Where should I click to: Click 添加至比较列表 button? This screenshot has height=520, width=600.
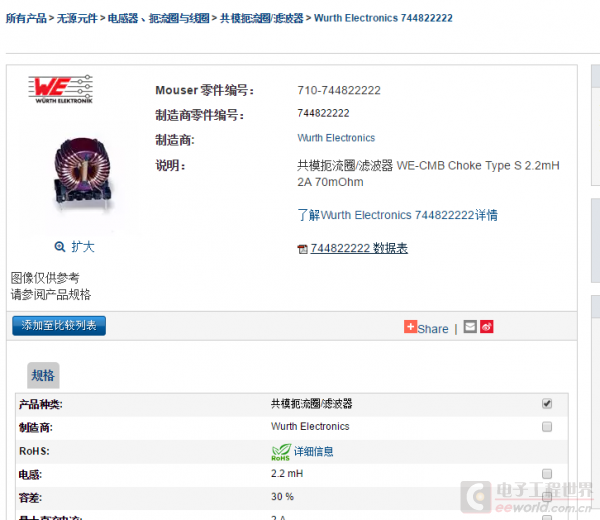59,326
